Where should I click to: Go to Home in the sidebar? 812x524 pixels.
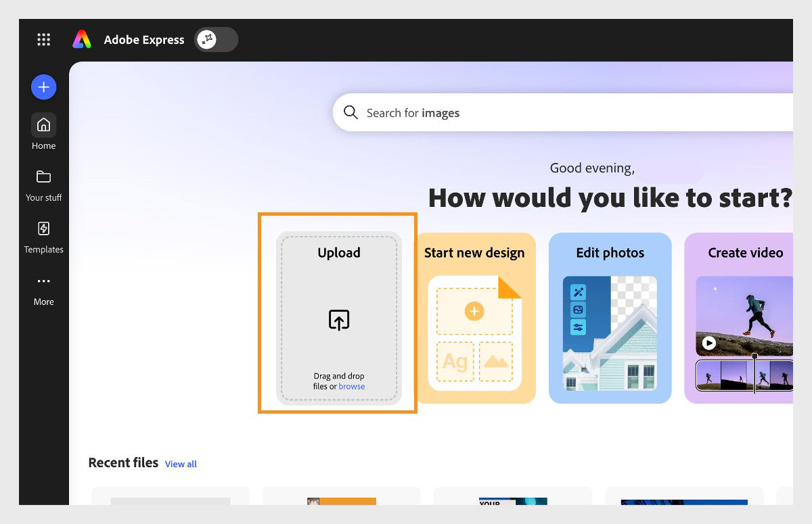(43, 132)
